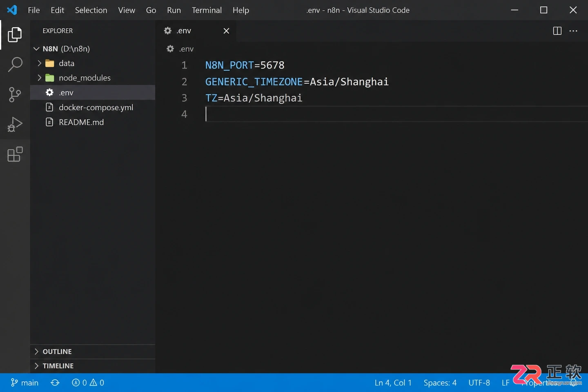The width and height of the screenshot is (588, 392).
Task: Click UTF-8 encoding in status bar
Action: [x=479, y=383]
